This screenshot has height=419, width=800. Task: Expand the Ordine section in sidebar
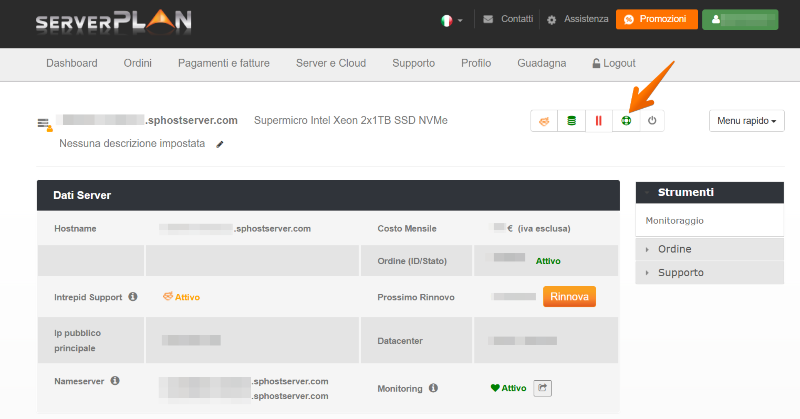[674, 249]
